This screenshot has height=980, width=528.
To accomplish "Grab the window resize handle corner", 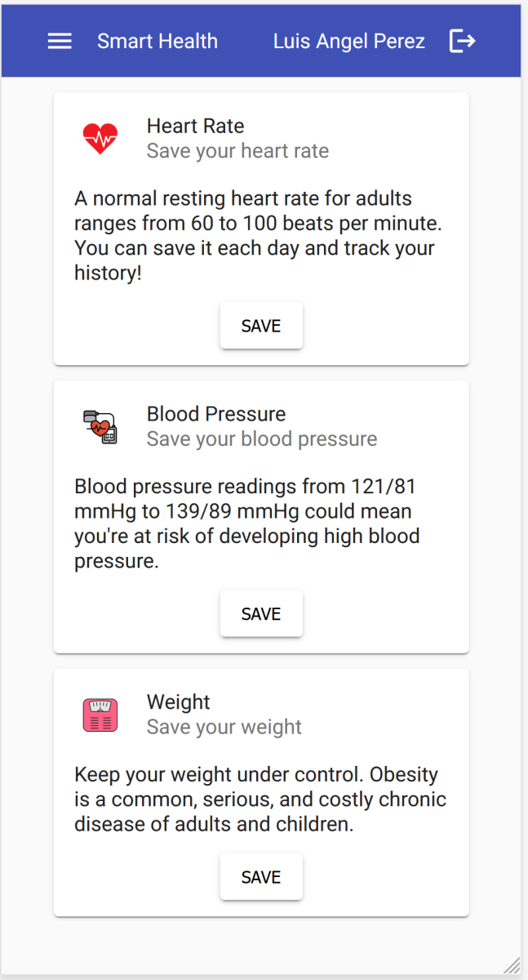I will (512, 965).
